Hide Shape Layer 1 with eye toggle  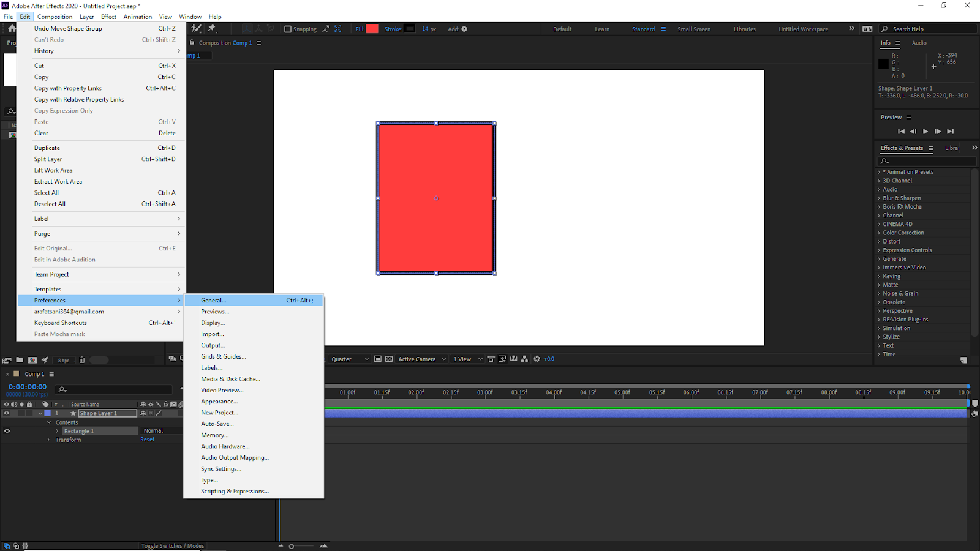(x=7, y=413)
